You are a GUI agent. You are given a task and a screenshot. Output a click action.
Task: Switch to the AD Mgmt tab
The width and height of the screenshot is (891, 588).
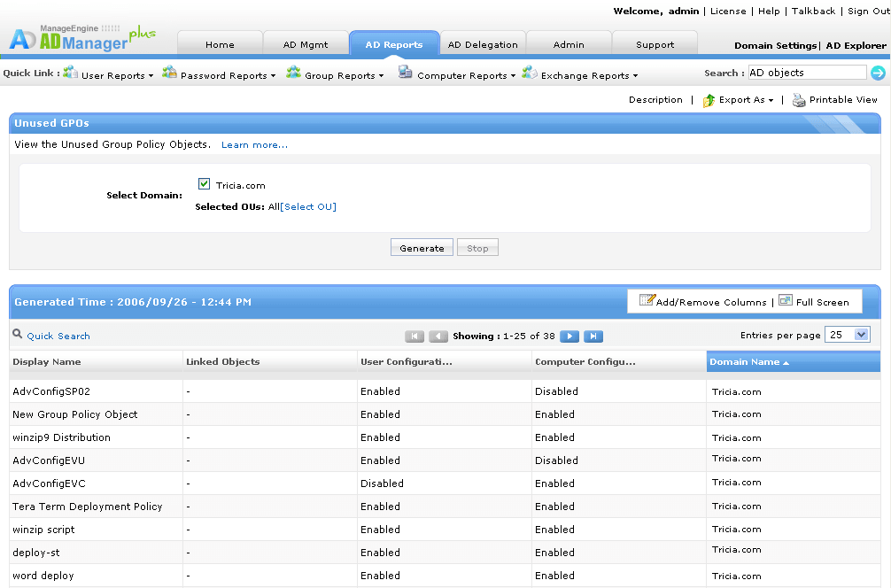pos(306,44)
